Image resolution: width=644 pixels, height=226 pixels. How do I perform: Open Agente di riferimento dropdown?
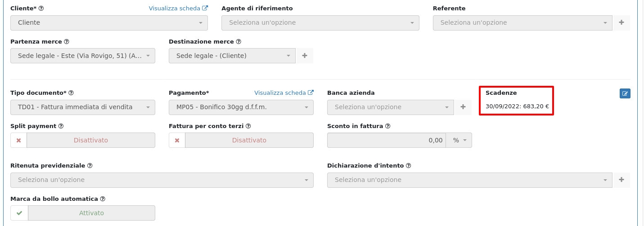[320, 22]
